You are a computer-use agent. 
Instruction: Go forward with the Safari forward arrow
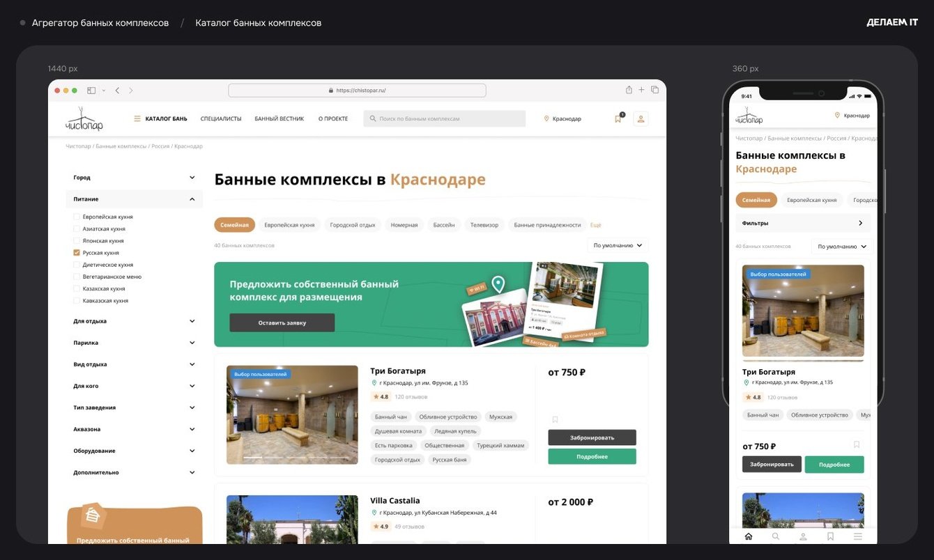(x=131, y=91)
